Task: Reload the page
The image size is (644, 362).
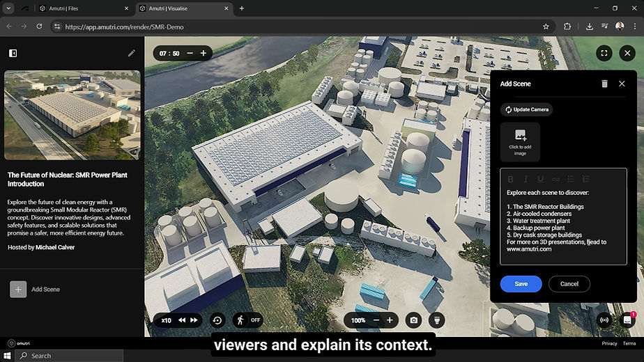Action: pyautogui.click(x=39, y=26)
